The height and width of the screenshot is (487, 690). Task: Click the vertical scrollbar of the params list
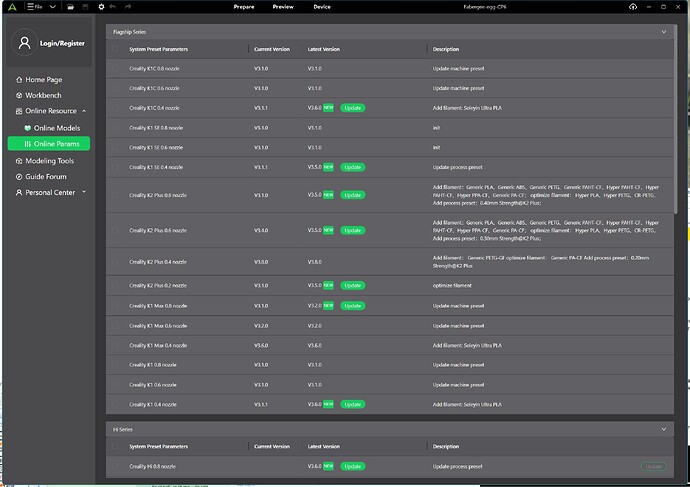click(675, 119)
